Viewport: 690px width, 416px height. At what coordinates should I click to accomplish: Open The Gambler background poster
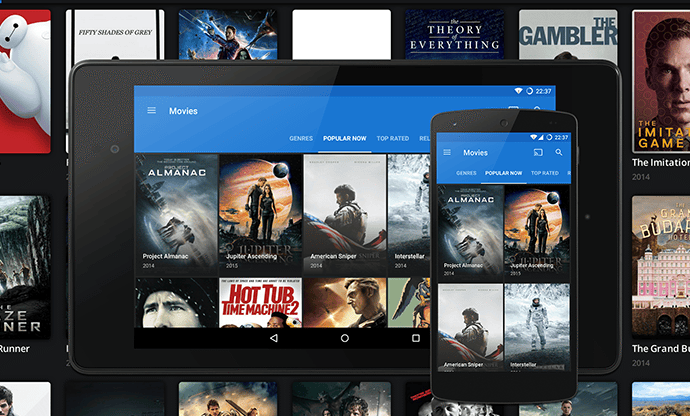tap(568, 35)
